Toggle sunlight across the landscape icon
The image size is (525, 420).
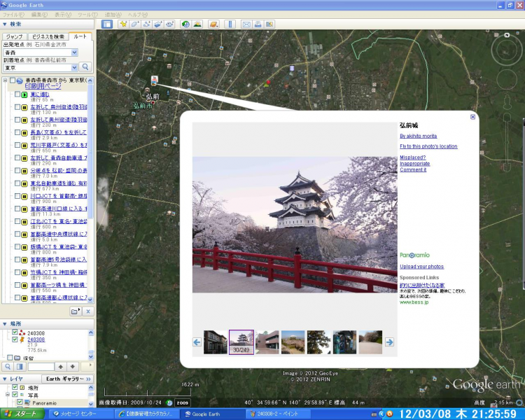click(197, 24)
